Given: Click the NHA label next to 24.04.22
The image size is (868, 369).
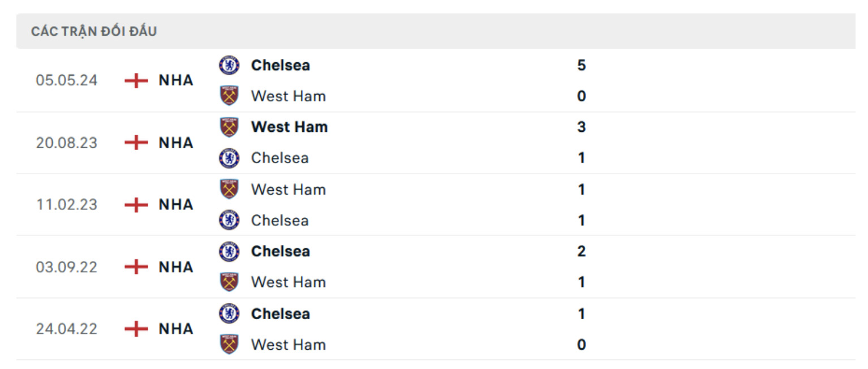Looking at the screenshot, I should (176, 329).
